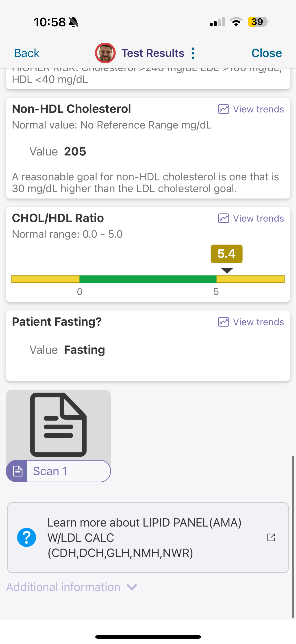Tap the green normal range bar segment
This screenshot has width=296, height=644.
(148, 279)
